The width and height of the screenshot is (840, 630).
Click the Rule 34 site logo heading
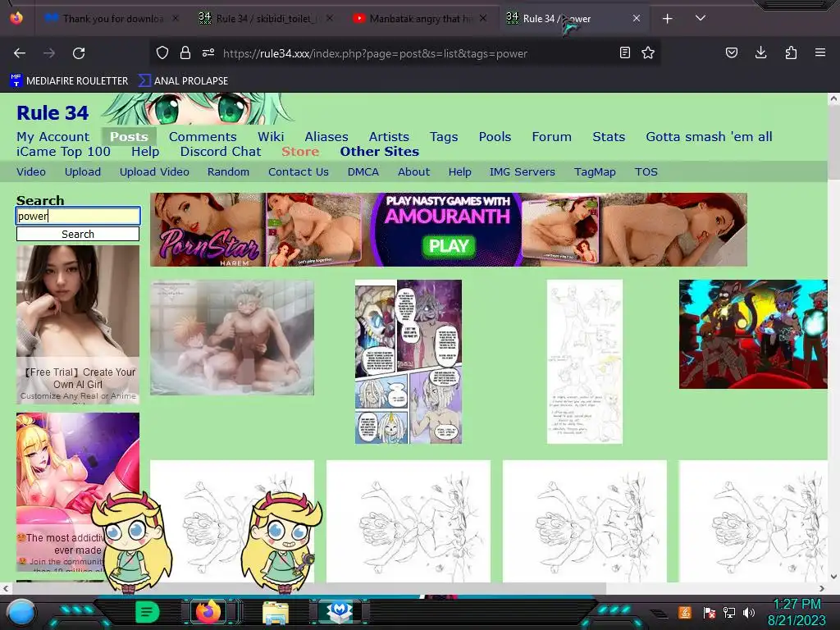[x=52, y=113]
